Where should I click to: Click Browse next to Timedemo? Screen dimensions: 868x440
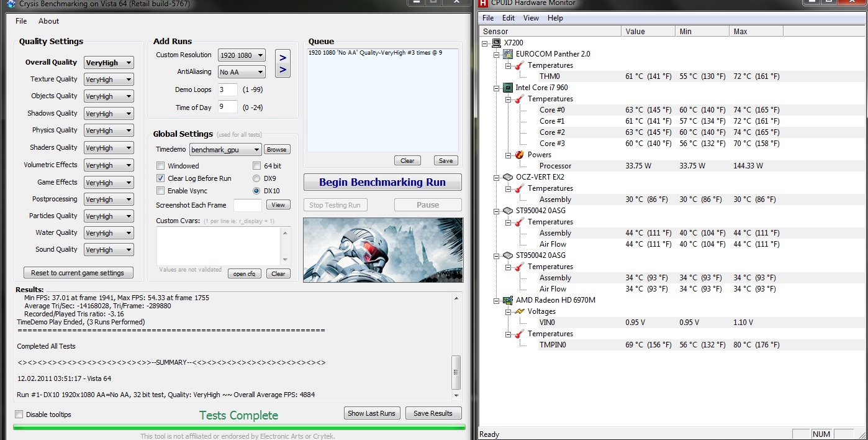277,150
